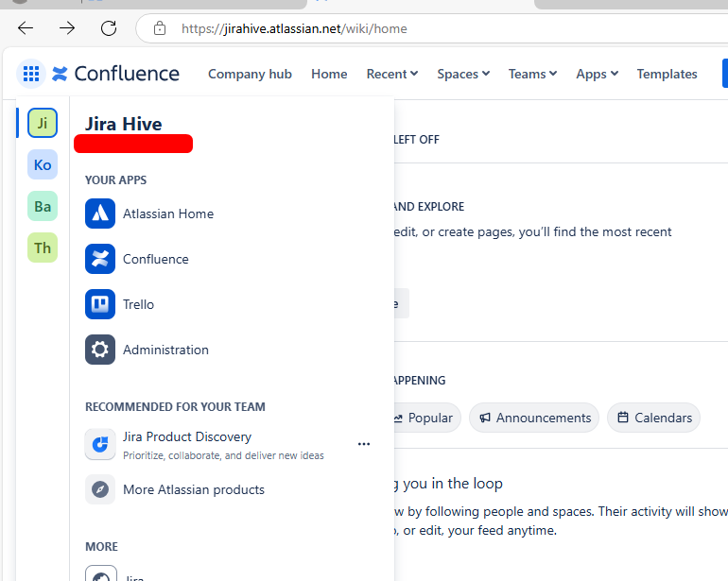Expand the Apps dropdown menu
This screenshot has height=581, width=728.
click(598, 74)
